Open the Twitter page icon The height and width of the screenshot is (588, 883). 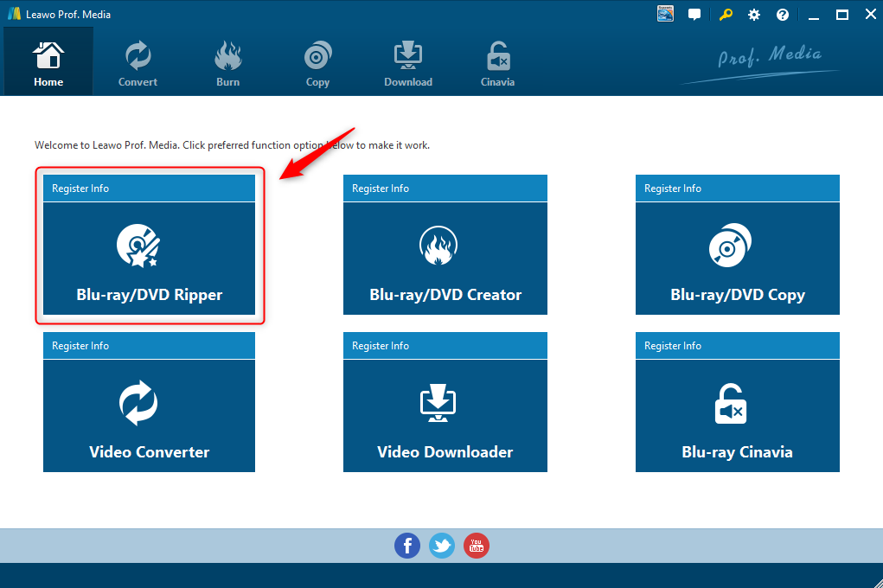click(x=442, y=546)
